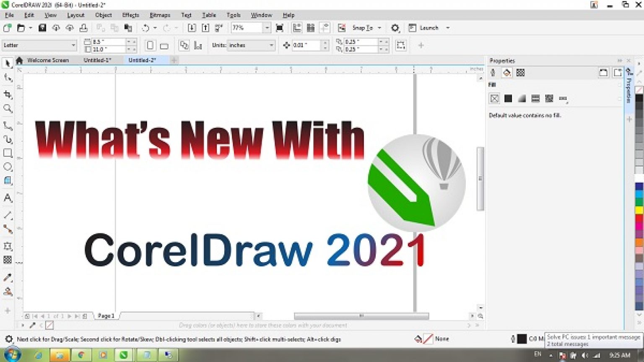Open Fill tab in Properties docker
The width and height of the screenshot is (644, 362).
[x=507, y=73]
